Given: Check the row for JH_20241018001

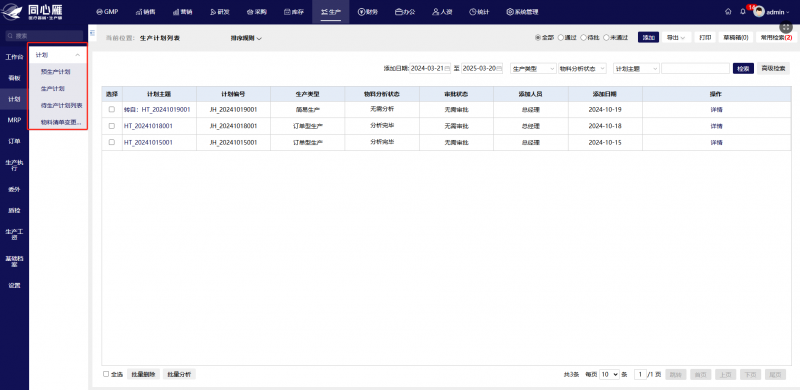Looking at the screenshot, I should [x=112, y=126].
